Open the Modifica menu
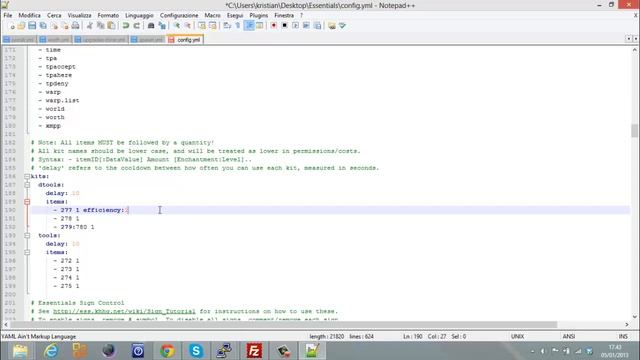This screenshot has width=640, height=360. pyautogui.click(x=29, y=15)
